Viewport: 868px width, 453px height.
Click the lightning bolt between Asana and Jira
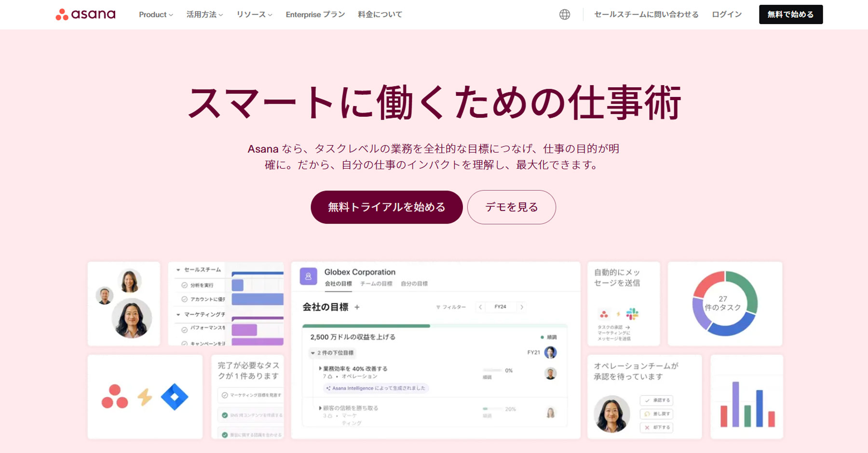pyautogui.click(x=145, y=397)
